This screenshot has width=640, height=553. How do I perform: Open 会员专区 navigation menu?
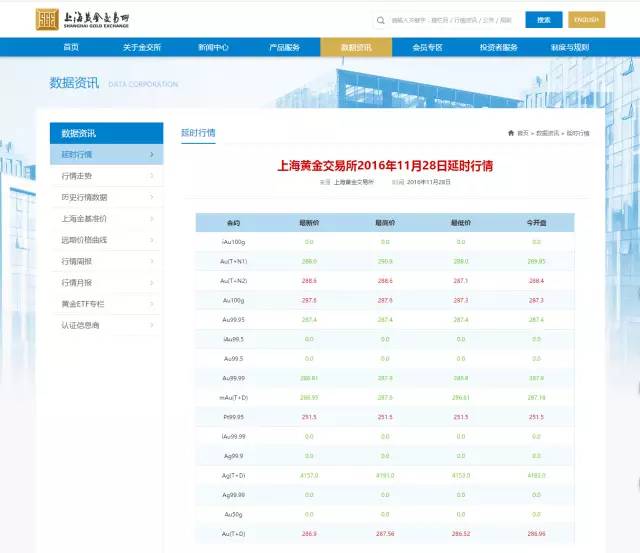[427, 47]
